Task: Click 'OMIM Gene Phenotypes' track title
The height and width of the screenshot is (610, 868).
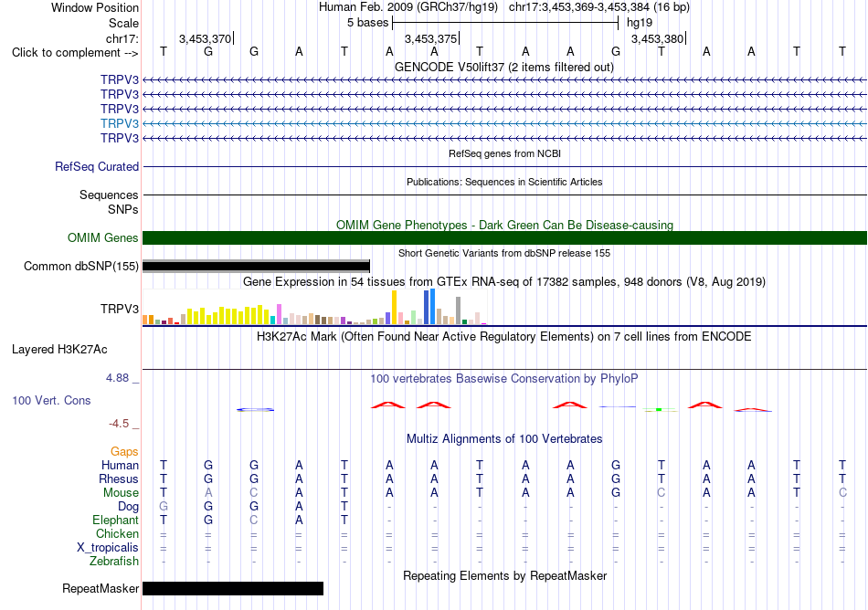Action: pyautogui.click(x=504, y=225)
